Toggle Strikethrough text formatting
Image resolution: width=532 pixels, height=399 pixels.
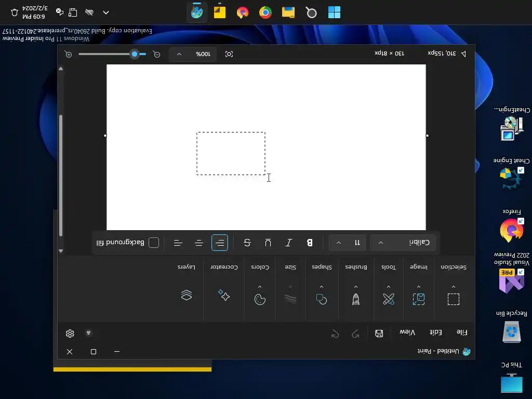[x=247, y=243]
